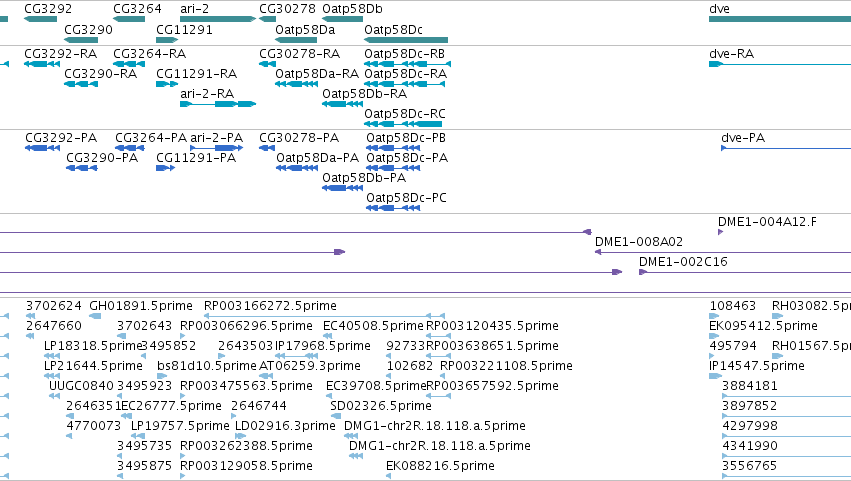Open the Oatp58Dc-RB transcript

tap(404, 54)
